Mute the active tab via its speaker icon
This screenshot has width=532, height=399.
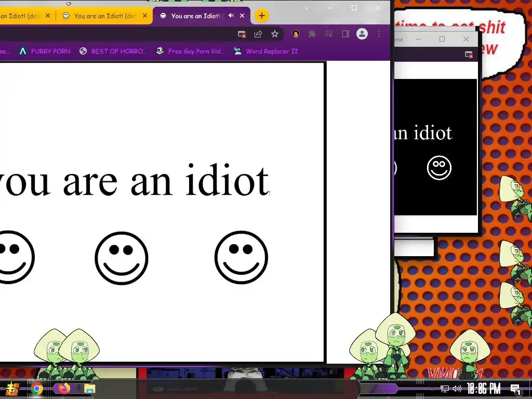coord(231,16)
